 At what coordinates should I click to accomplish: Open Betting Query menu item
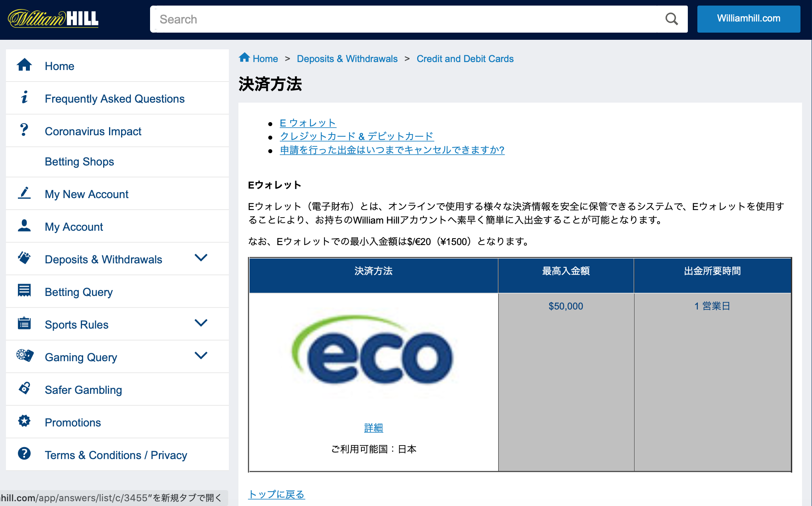pyautogui.click(x=117, y=292)
